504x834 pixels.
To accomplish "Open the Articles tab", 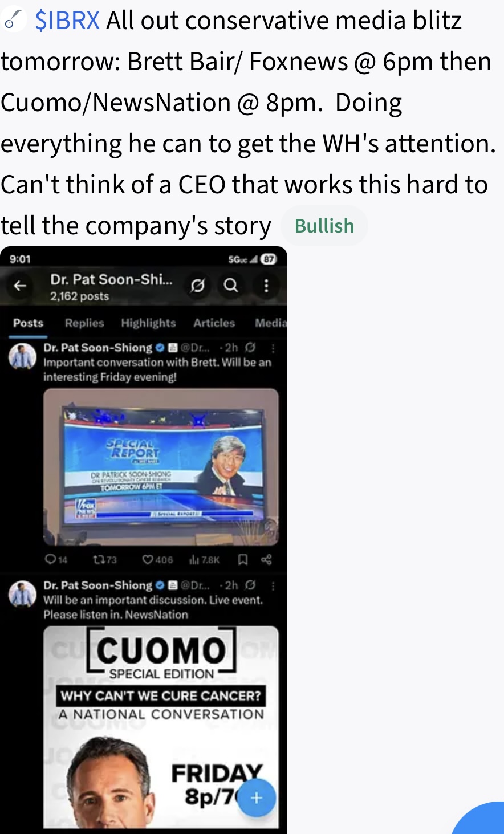I will [x=214, y=323].
